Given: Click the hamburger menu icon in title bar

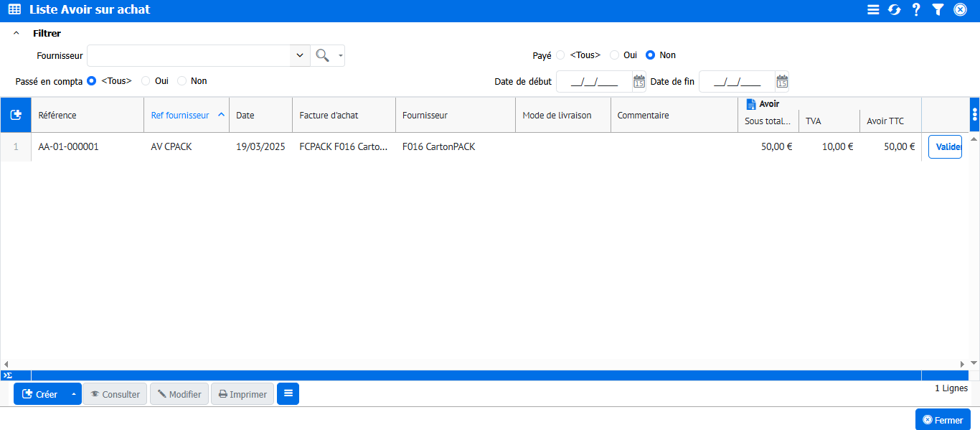Looking at the screenshot, I should pos(873,10).
